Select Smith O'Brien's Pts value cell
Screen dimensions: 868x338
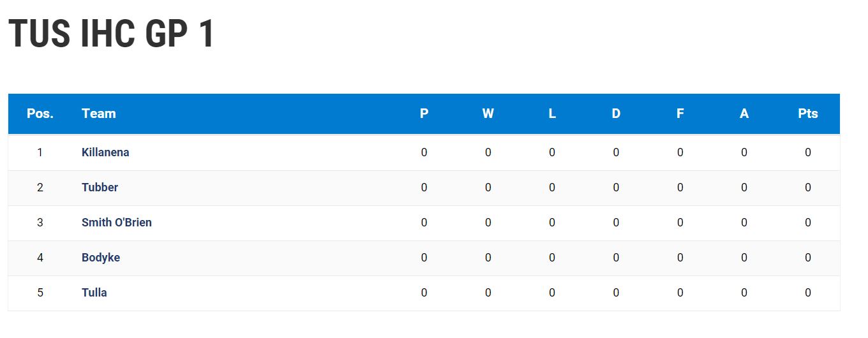[808, 223]
